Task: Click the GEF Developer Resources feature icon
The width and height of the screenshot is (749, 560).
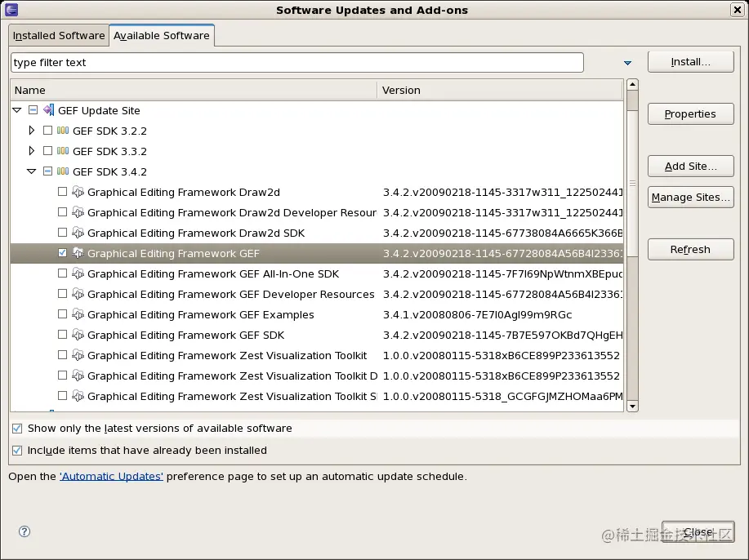Action: pyautogui.click(x=78, y=294)
